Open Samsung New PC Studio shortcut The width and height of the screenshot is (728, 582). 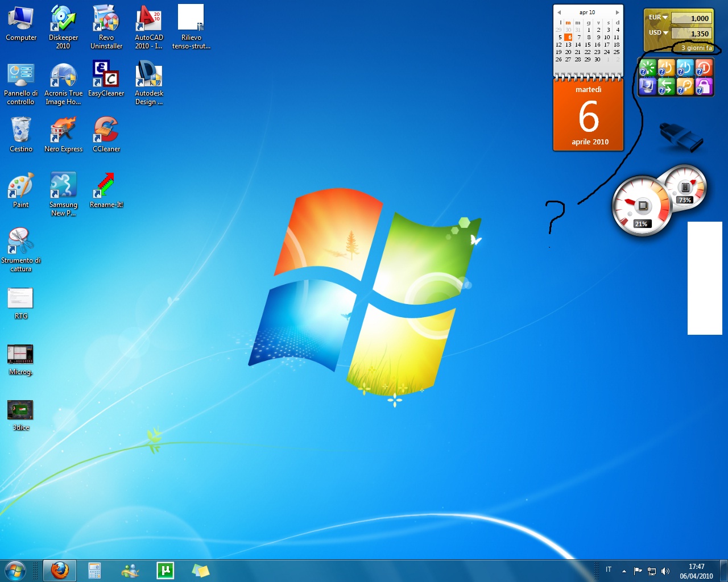(x=63, y=194)
